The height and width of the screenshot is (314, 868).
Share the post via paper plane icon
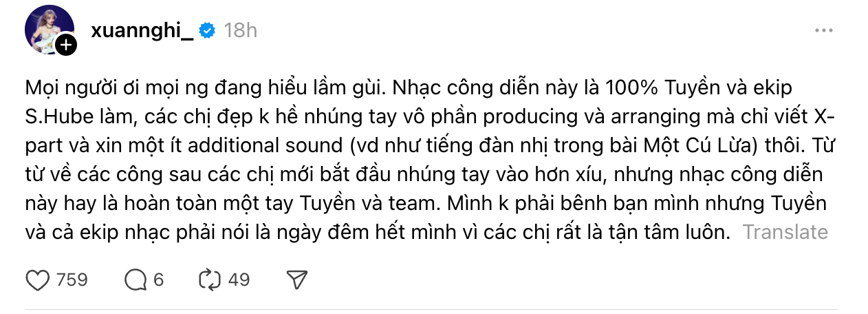click(x=296, y=280)
